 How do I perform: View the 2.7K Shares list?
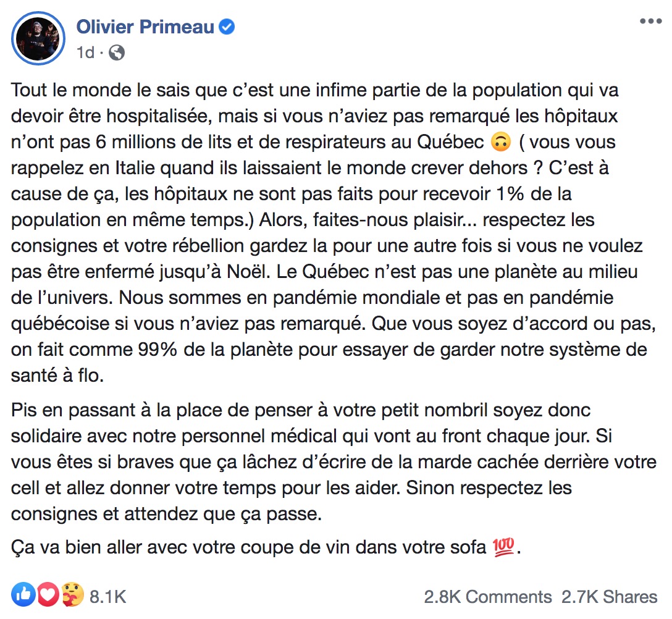(x=610, y=597)
